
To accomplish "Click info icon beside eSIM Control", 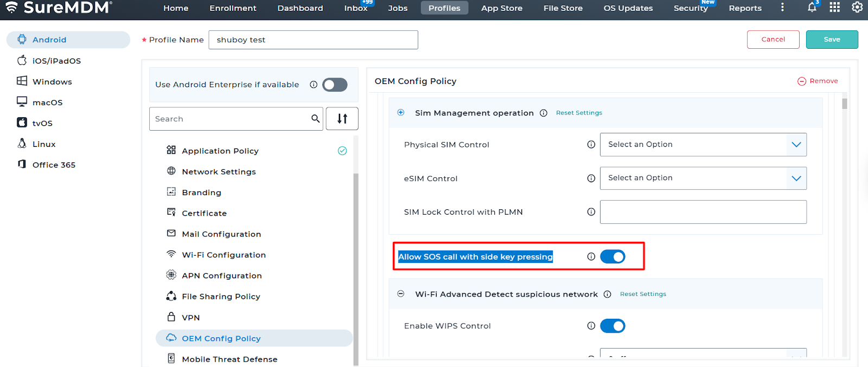I will pyautogui.click(x=591, y=178).
